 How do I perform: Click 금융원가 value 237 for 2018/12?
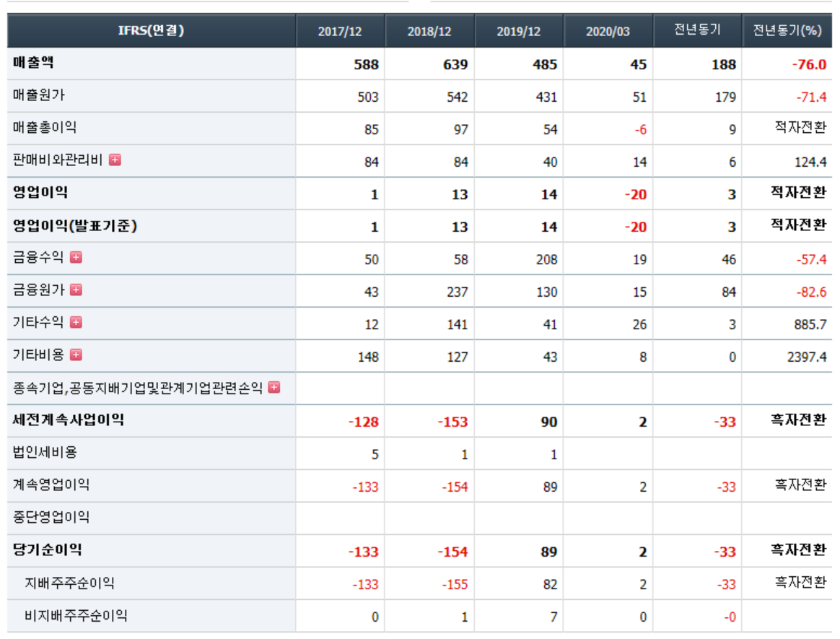(457, 292)
